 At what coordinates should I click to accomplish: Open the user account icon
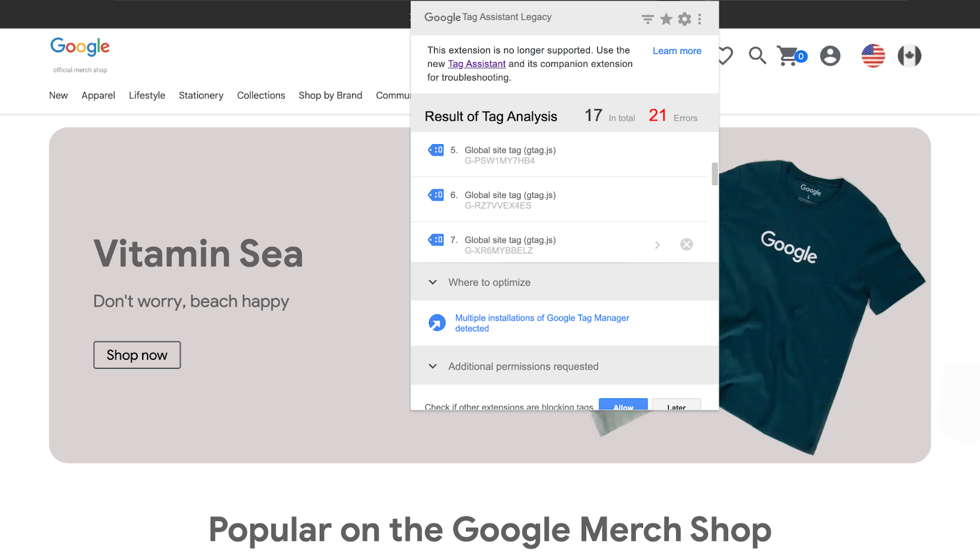pos(830,56)
